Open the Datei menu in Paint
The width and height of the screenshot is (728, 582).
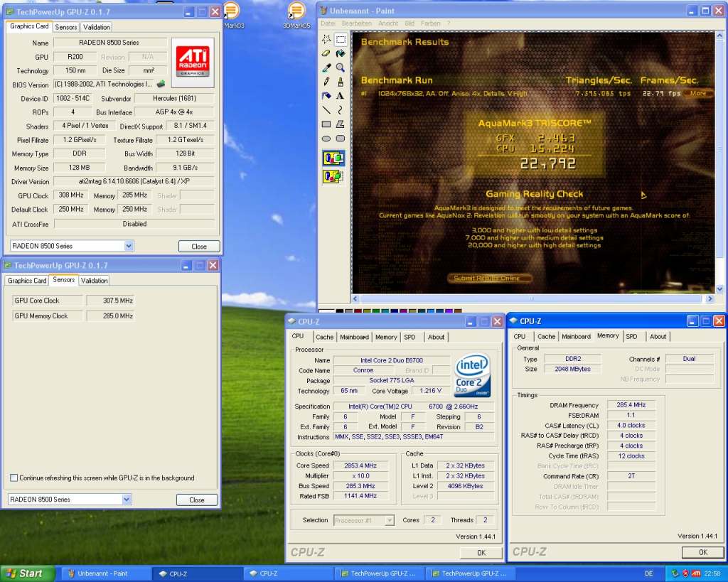pyautogui.click(x=328, y=23)
